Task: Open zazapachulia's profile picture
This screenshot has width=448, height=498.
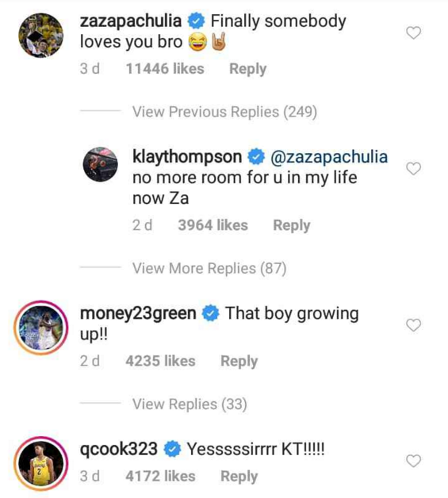Action: [x=41, y=35]
